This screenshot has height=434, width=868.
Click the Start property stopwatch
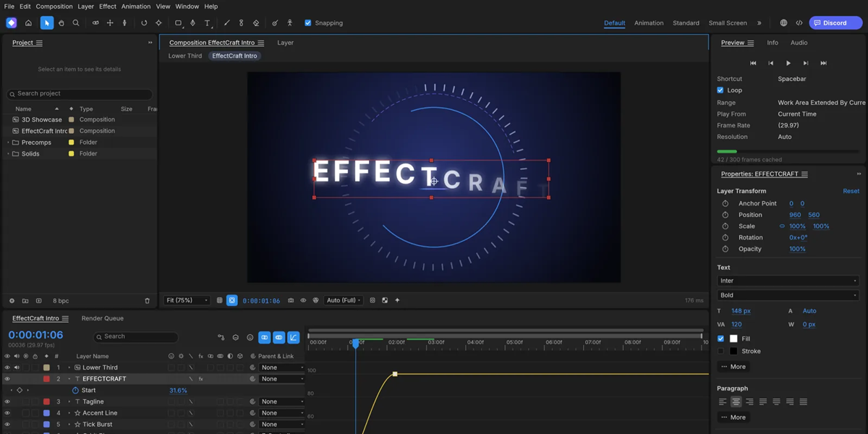click(x=75, y=391)
